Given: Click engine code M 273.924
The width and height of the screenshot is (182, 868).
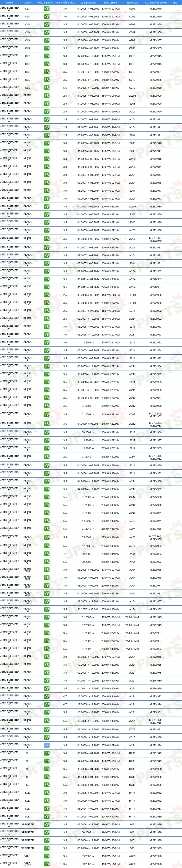Looking at the screenshot, I should (x=155, y=704).
